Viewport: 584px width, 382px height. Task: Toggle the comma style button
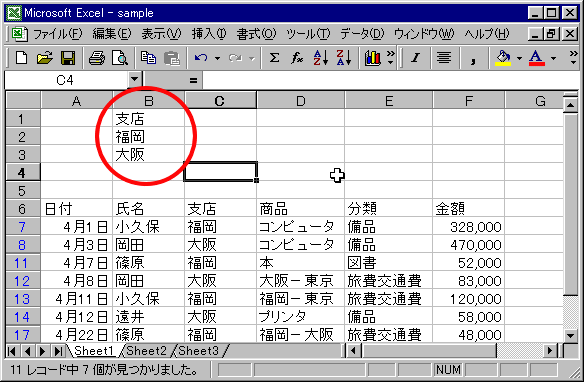click(473, 58)
